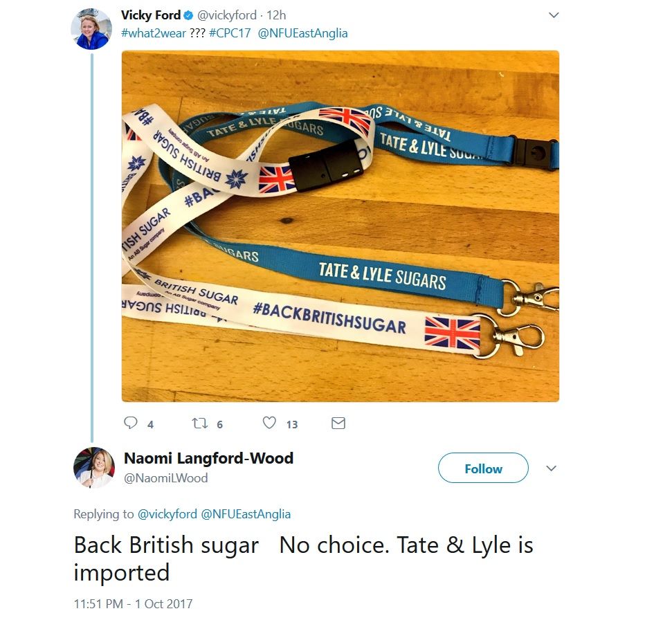The width and height of the screenshot is (672, 620).
Task: Open the lanyards photo thumbnail
Action: pos(340,226)
